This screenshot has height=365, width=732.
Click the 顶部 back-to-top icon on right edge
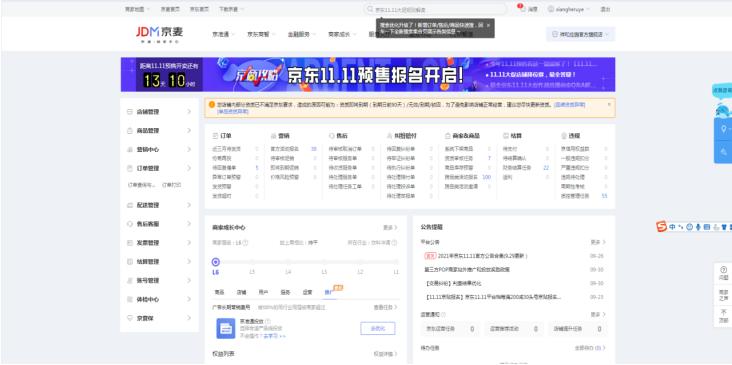(724, 312)
